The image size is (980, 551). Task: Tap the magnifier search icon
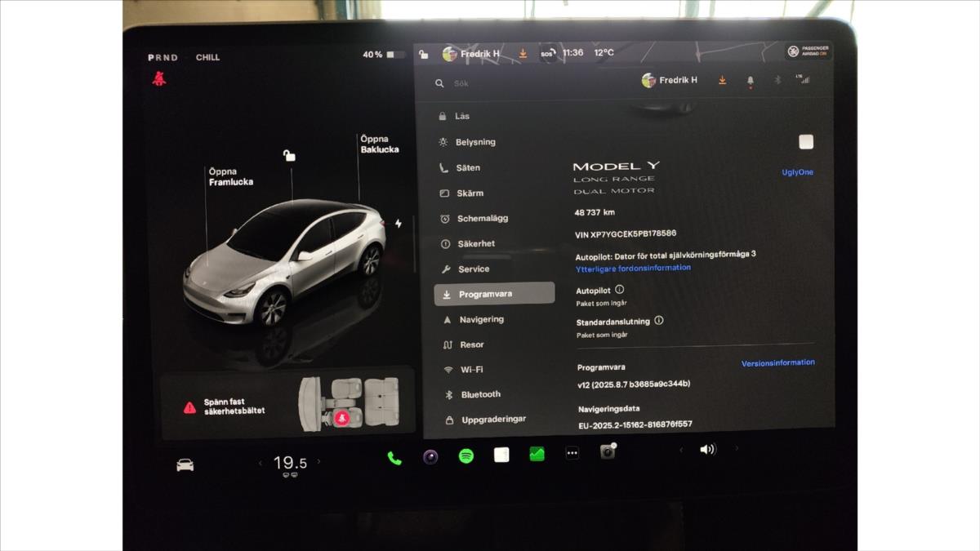439,83
